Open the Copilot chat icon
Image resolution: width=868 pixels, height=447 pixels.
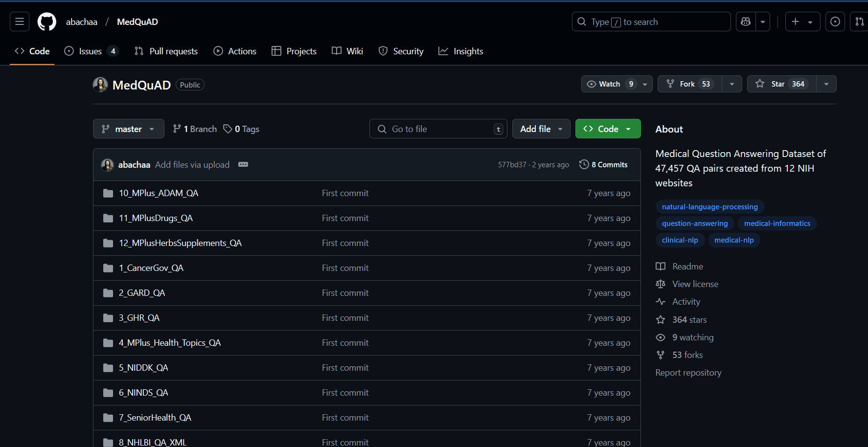[x=746, y=22]
